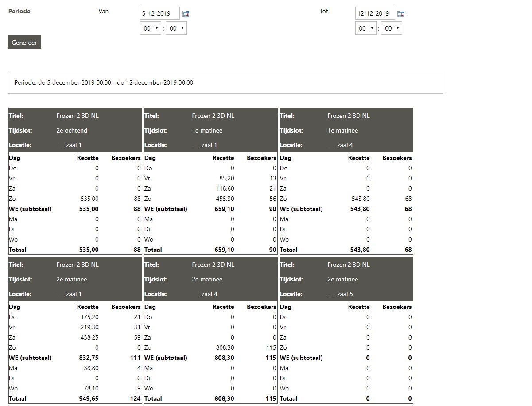Viewport: 532px width, 406px height.
Task: Click recette '175,20' on Do row
Action: point(89,317)
